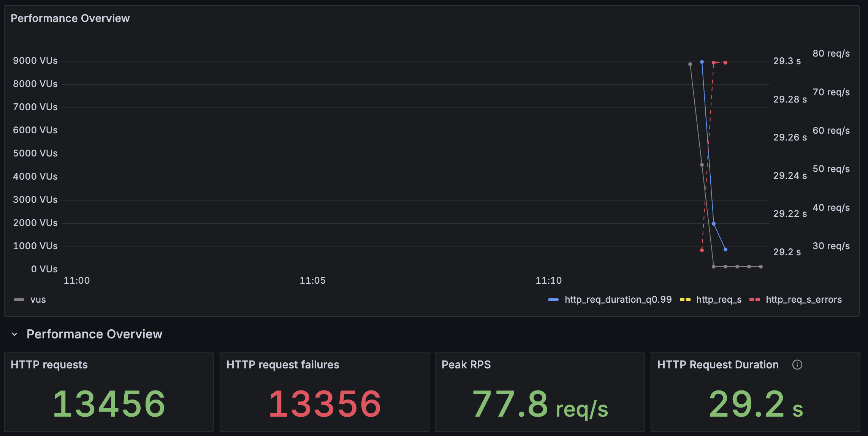
Task: Collapse the Performance Overview row chevron
Action: [14, 334]
